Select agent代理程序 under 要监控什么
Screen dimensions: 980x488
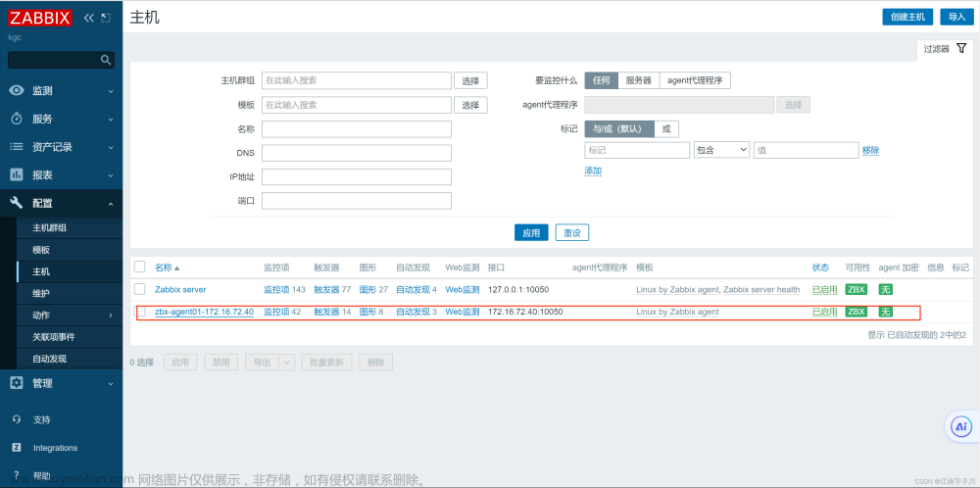pyautogui.click(x=695, y=80)
